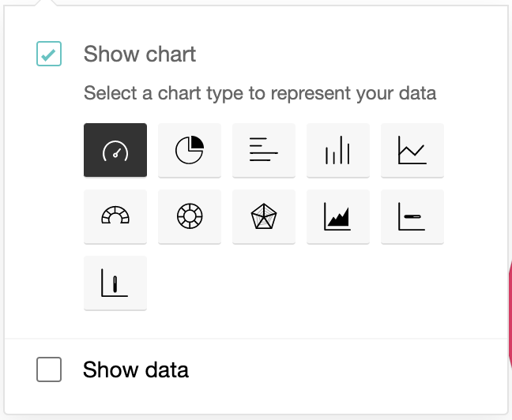This screenshot has height=420, width=512.
Task: Pick the horizontal bar chart icon
Action: (264, 150)
